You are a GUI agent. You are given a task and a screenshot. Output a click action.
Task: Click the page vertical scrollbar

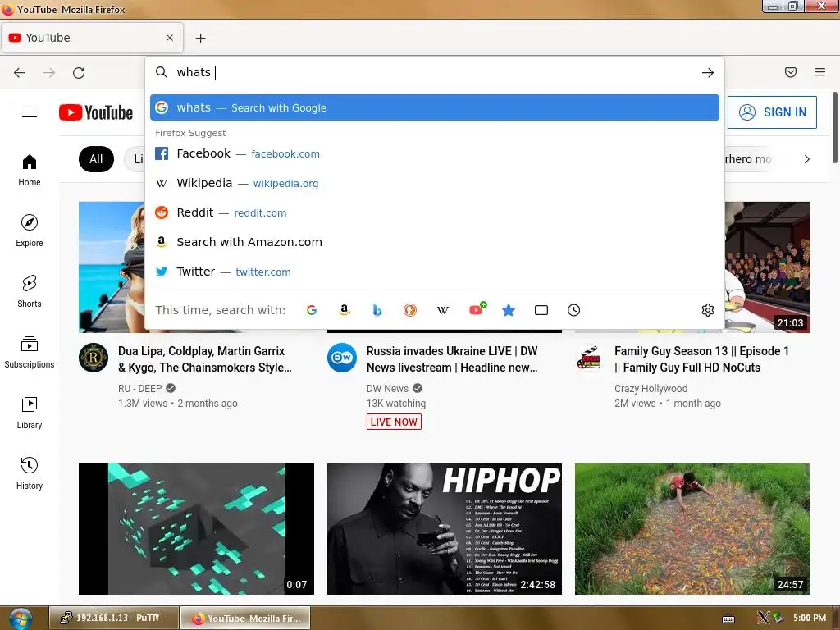pos(835,127)
